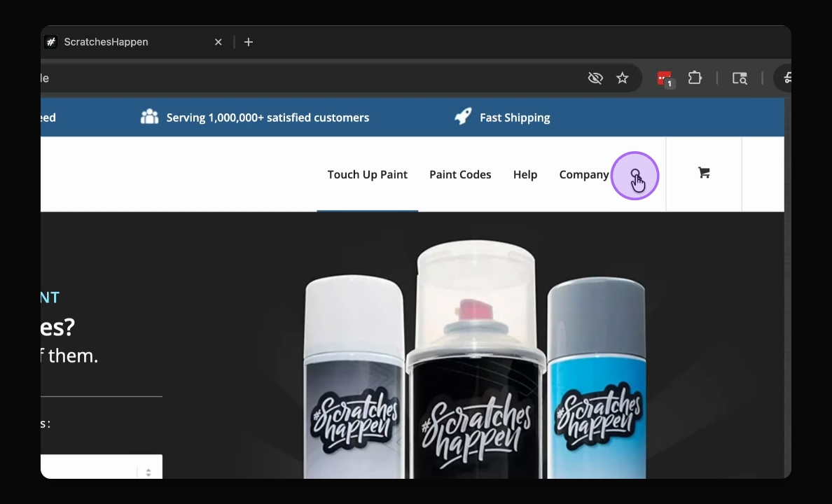Open the Extensions puzzle piece menu
832x504 pixels.
click(695, 78)
